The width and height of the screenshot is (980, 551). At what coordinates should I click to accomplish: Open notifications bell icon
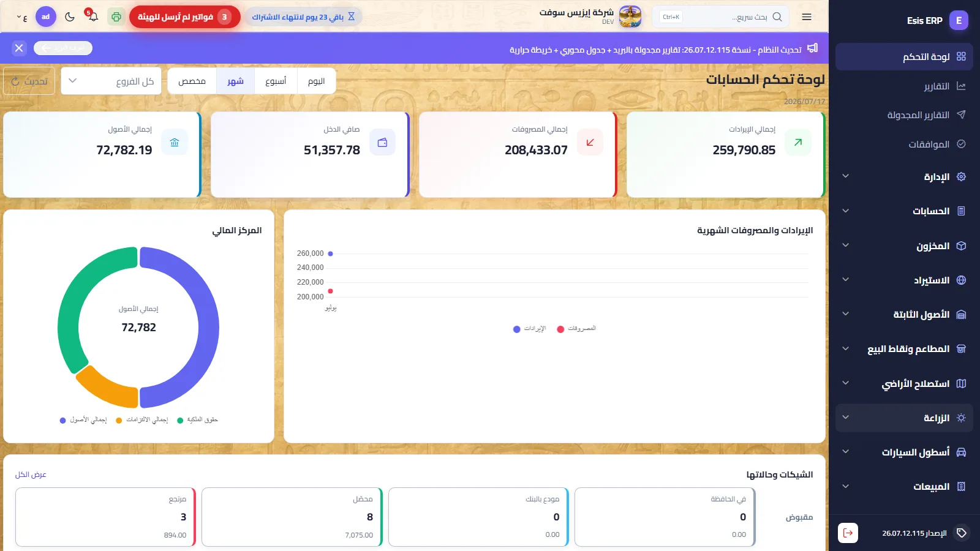click(92, 17)
